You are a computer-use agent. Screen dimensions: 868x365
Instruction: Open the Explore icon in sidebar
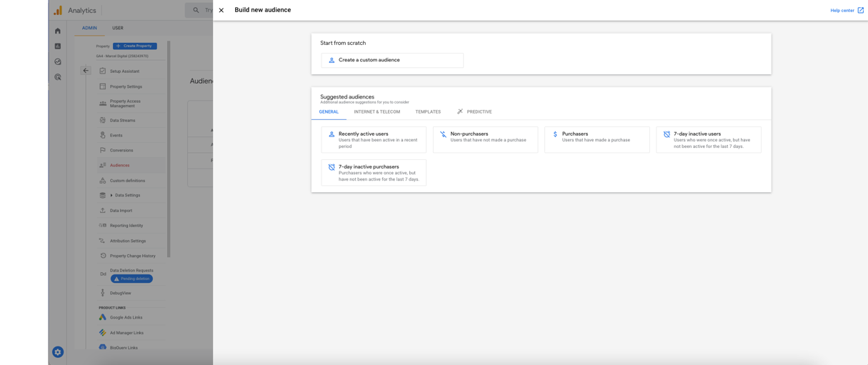pyautogui.click(x=58, y=61)
